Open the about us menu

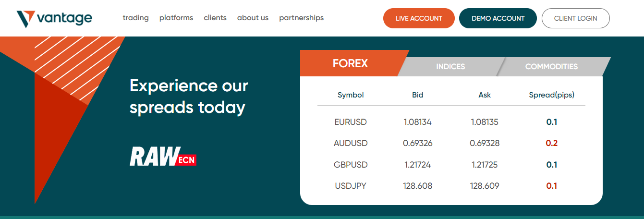253,18
